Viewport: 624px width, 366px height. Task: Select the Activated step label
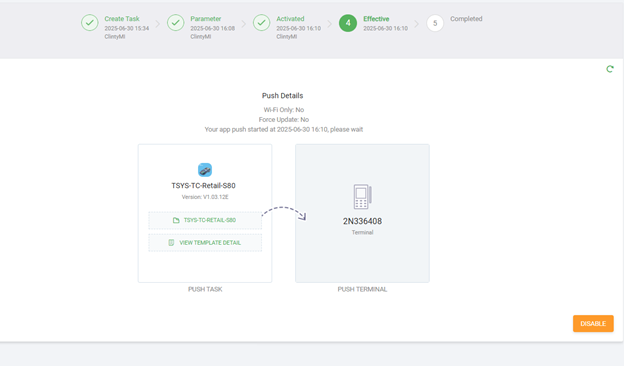(290, 19)
